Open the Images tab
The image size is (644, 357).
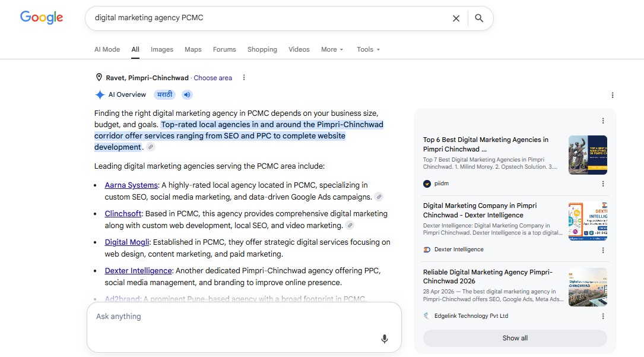point(162,49)
